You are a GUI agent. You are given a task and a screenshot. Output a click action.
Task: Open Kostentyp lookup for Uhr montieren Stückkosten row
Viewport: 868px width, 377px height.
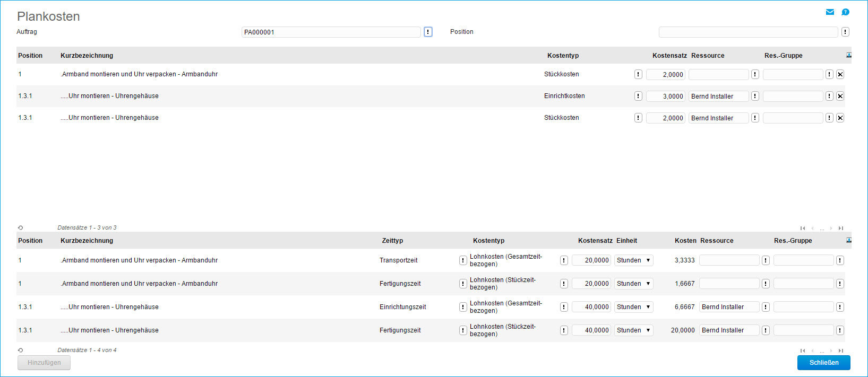click(638, 118)
